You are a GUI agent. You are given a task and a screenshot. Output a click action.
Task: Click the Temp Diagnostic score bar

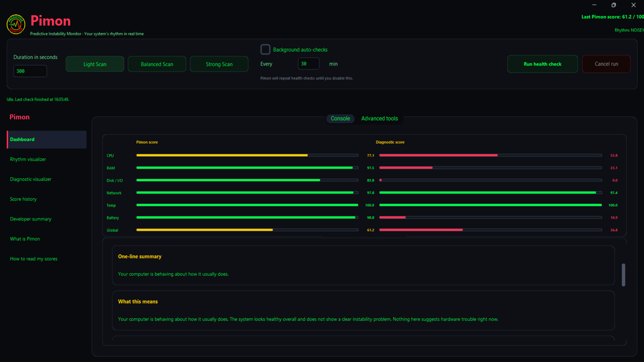pos(490,205)
